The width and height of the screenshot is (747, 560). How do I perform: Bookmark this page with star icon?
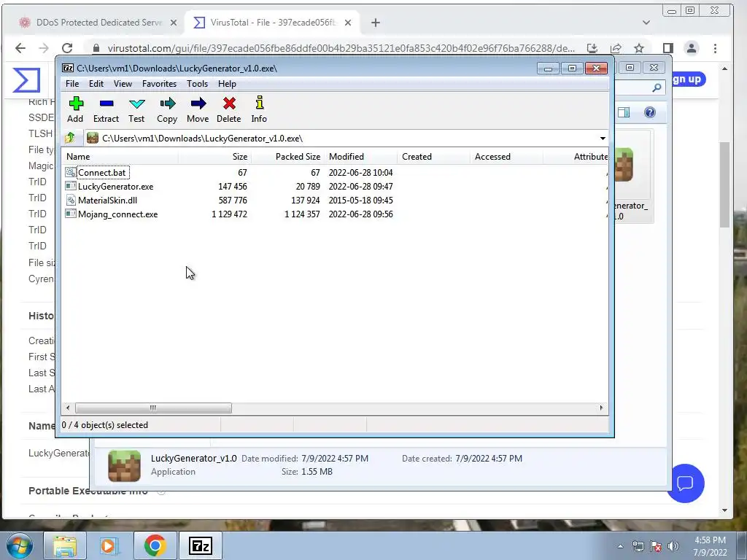pyautogui.click(x=639, y=48)
